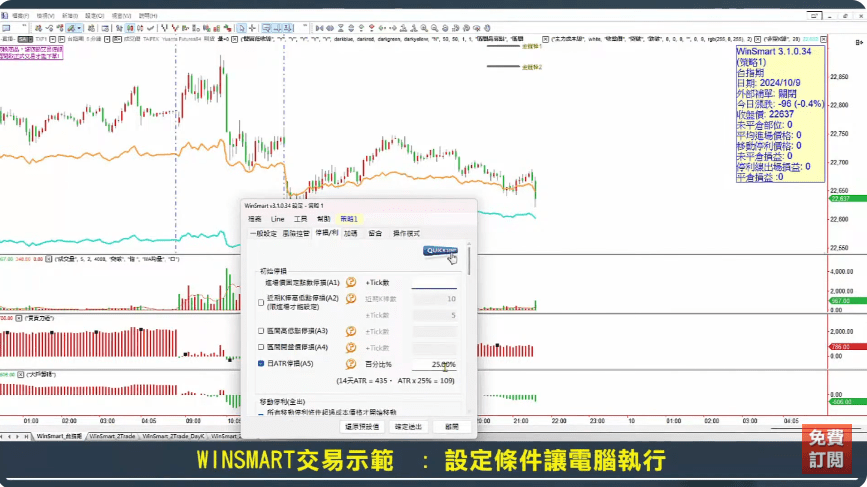
Task: Toggle the checkbox under 移動停利(全出)
Action: click(x=261, y=413)
